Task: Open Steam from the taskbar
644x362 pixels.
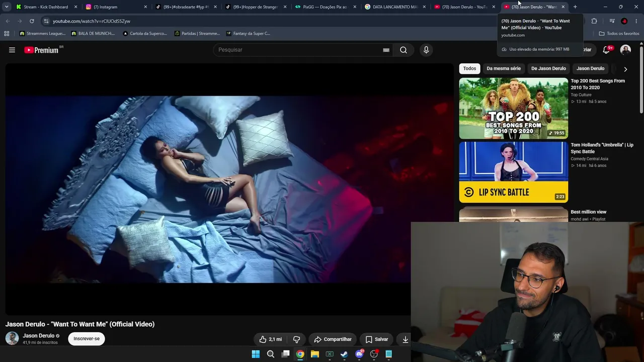Action: pos(344,354)
